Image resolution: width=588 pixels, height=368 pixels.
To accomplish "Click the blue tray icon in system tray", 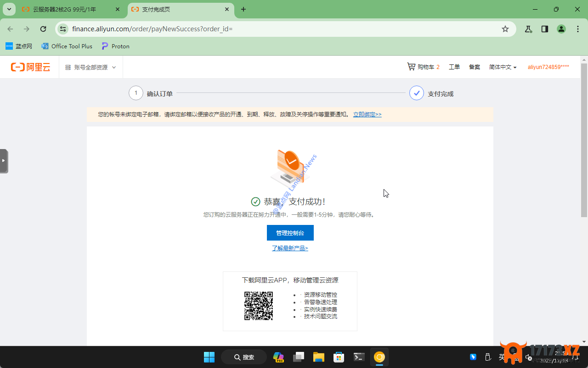I will pyautogui.click(x=473, y=357).
